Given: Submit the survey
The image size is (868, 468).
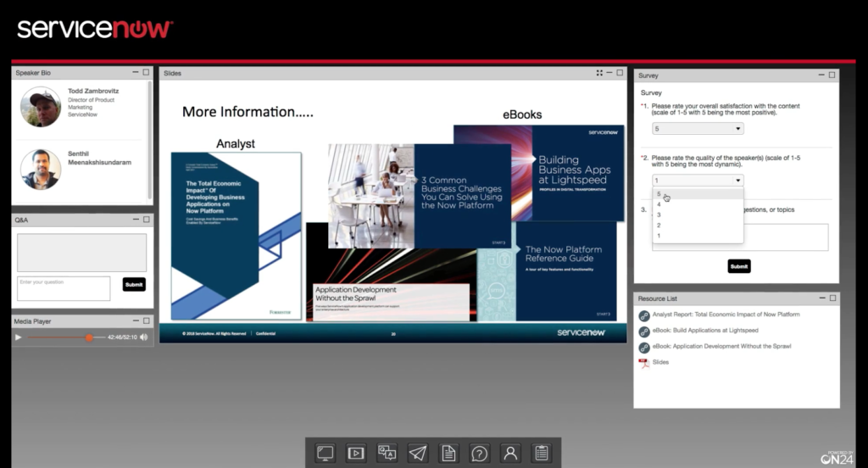Looking at the screenshot, I should (739, 266).
